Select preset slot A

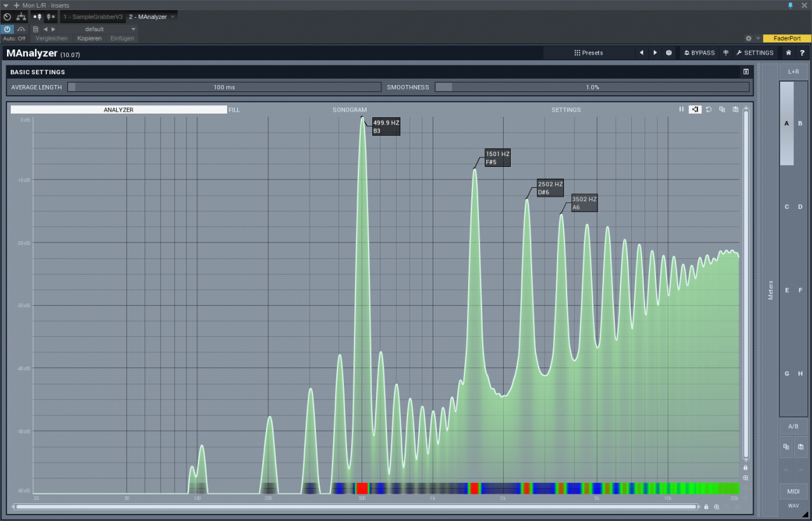[x=787, y=124]
